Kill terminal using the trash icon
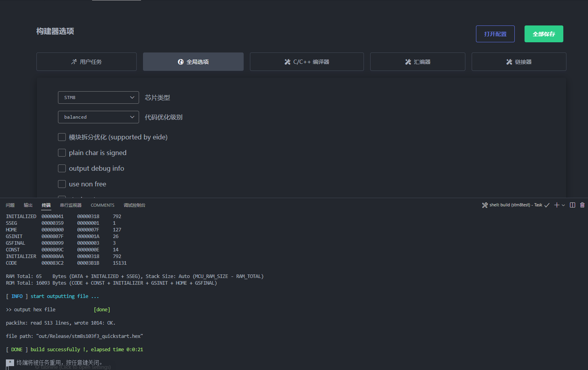Viewport: 588px width, 370px height. 582,205
